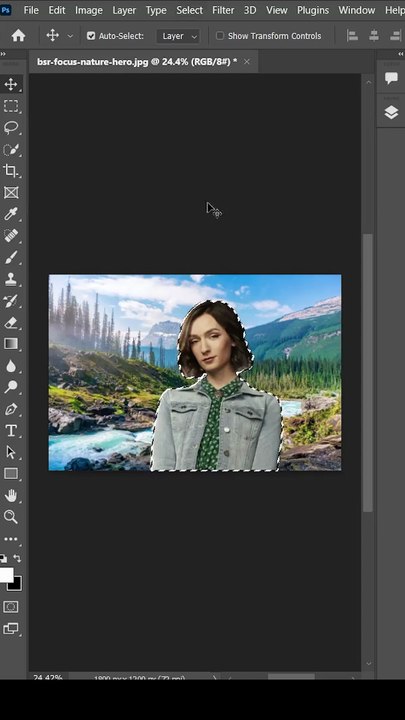Click the Photoshop app logo

6,9
